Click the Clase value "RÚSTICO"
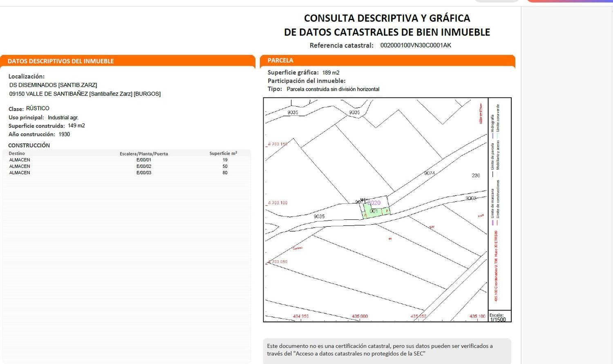Image resolution: width=613 pixels, height=364 pixels. coord(38,108)
